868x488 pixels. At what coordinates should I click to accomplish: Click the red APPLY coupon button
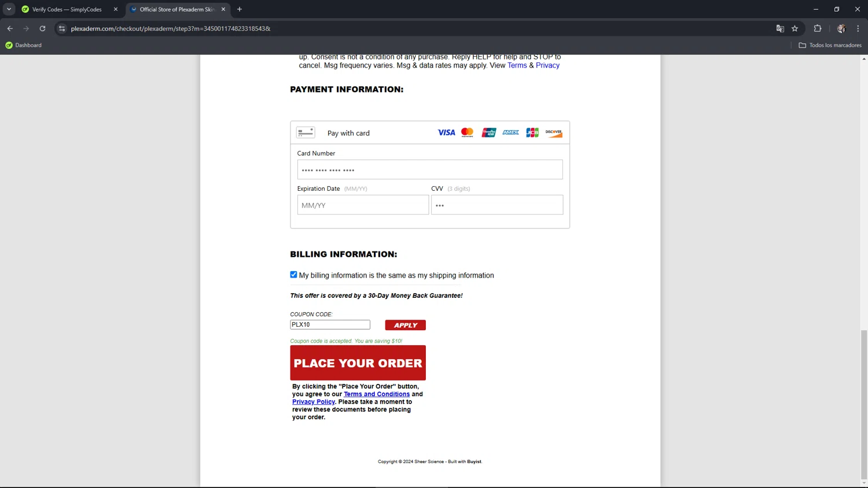[x=406, y=325]
